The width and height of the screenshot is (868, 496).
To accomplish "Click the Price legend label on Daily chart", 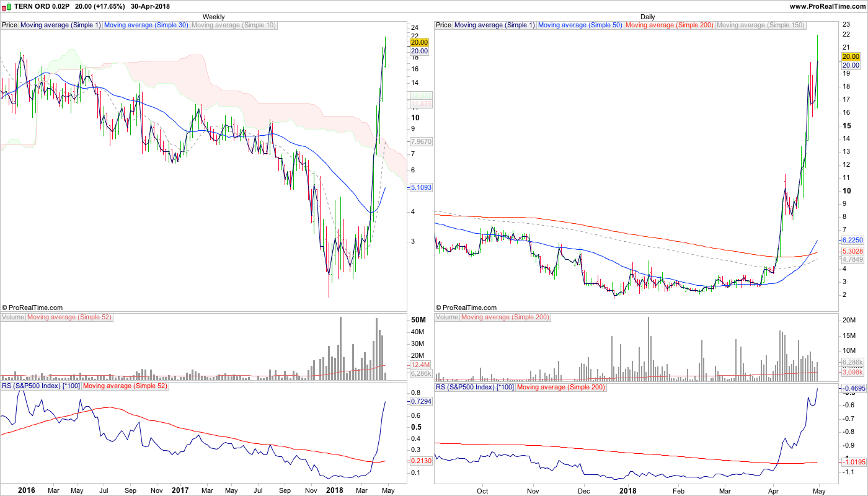I will tap(444, 25).
